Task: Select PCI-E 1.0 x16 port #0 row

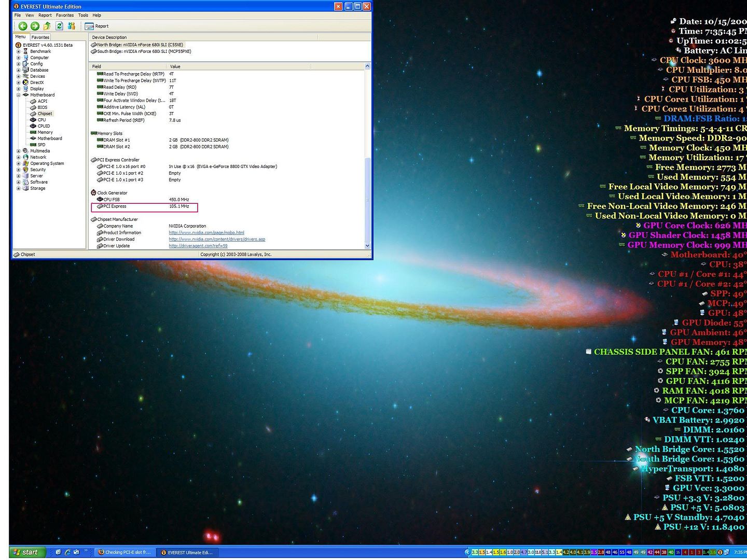Action: pos(187,166)
